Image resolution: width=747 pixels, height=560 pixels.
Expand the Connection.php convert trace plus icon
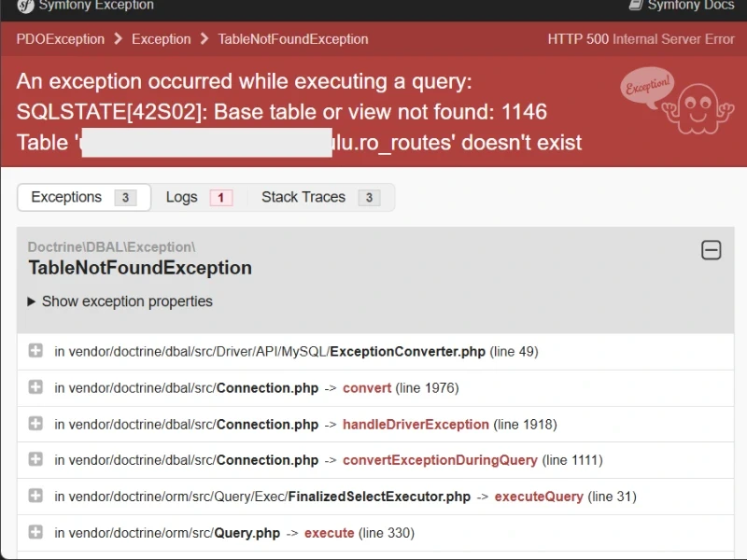click(35, 387)
